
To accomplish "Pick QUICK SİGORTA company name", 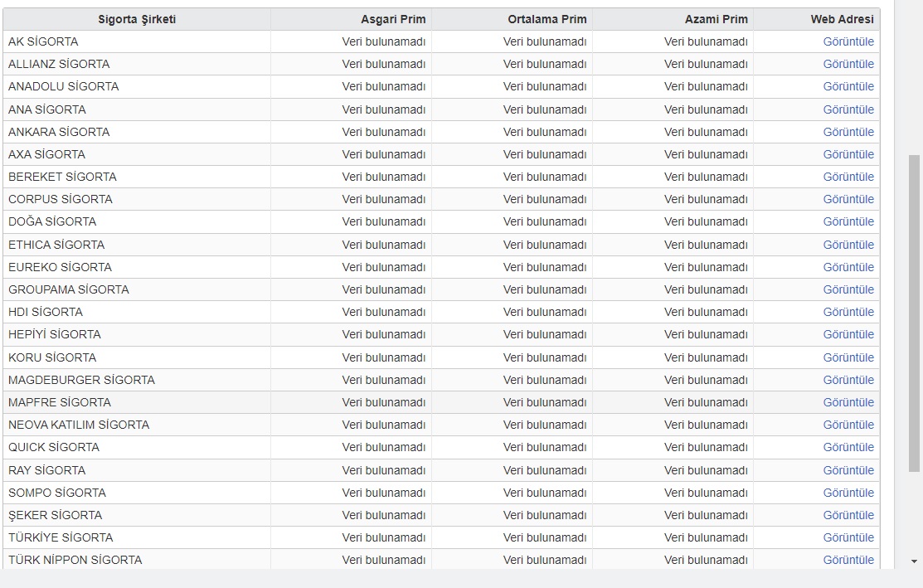I will pyautogui.click(x=54, y=447).
